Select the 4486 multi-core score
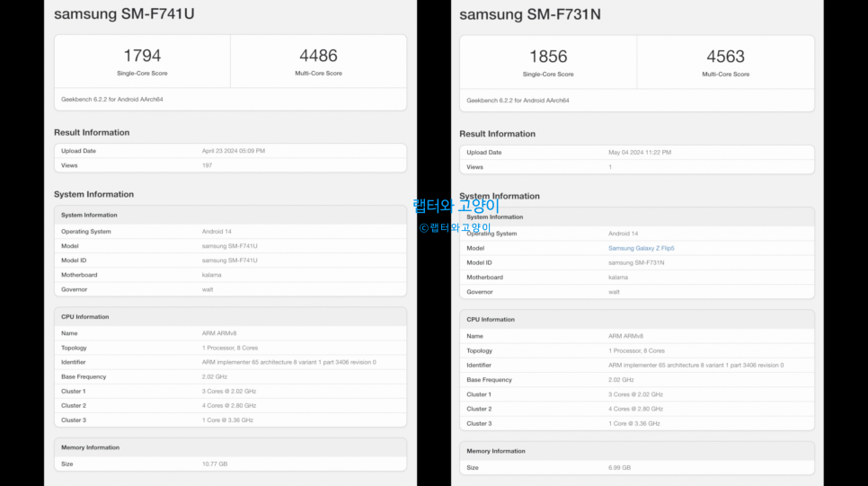Screen dimensions: 868x486 [x=318, y=56]
